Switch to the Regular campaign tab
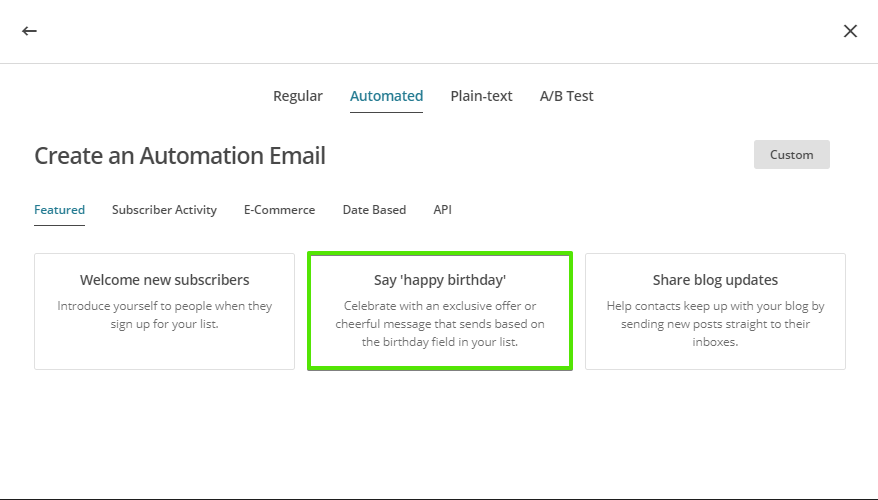The image size is (878, 500). point(298,96)
